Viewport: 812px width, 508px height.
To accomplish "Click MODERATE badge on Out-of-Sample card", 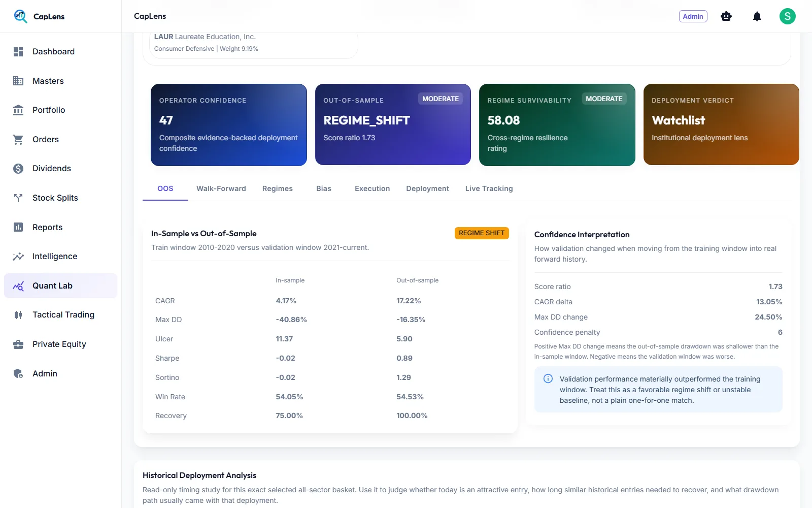I will (441, 99).
